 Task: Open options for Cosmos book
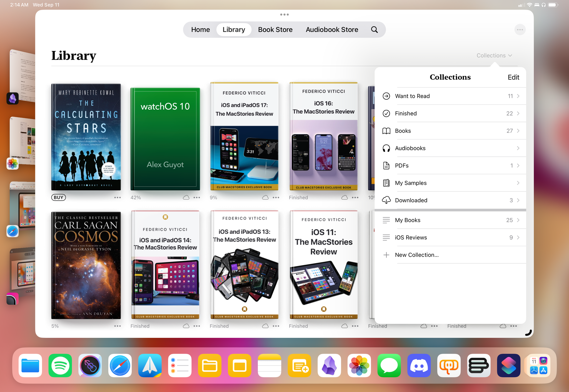pos(118,326)
